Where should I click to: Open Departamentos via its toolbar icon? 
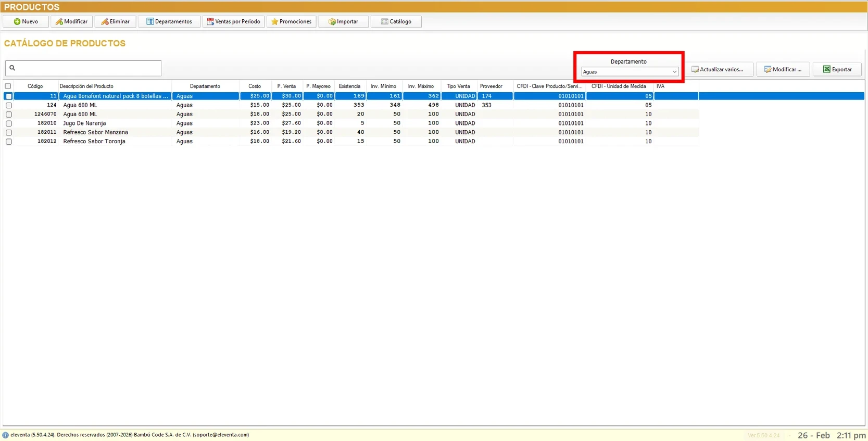(150, 21)
